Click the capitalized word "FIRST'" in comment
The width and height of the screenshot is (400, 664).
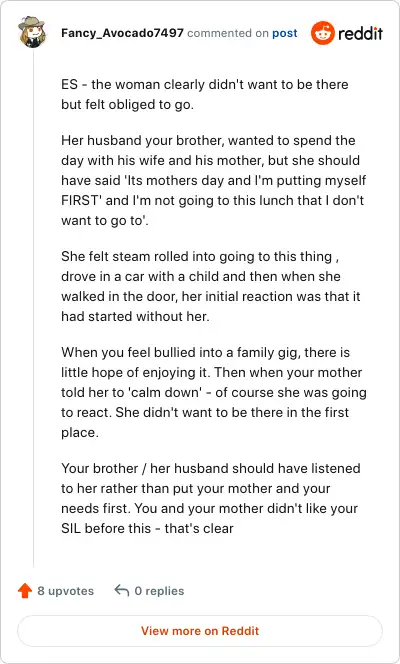(x=81, y=200)
